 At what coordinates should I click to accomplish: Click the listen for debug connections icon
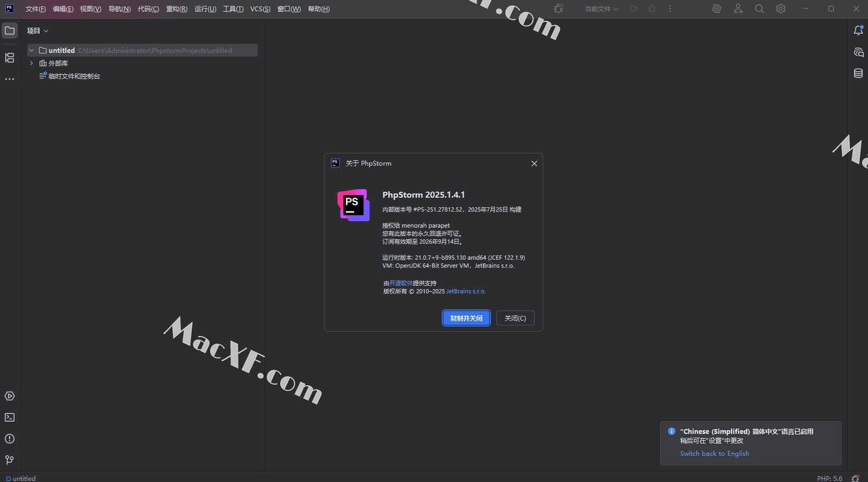(x=558, y=9)
